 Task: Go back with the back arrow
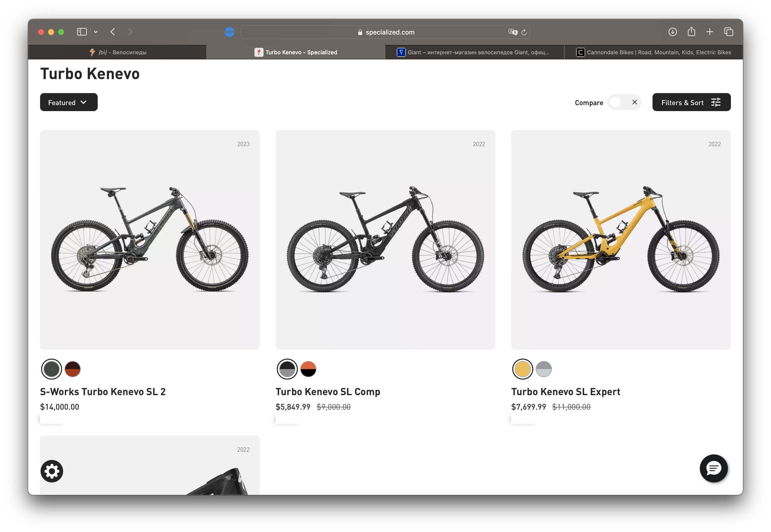pos(113,32)
